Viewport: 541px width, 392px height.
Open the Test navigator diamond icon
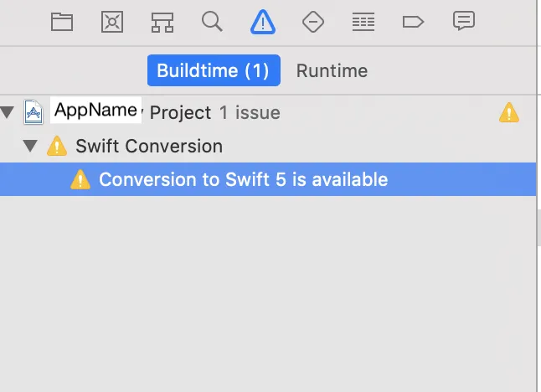tap(313, 22)
